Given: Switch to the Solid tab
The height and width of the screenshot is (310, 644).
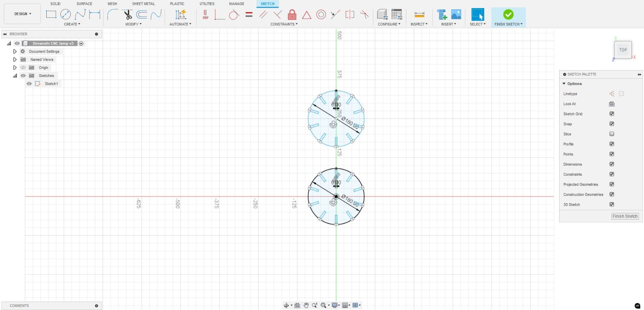Looking at the screenshot, I should 55,4.
